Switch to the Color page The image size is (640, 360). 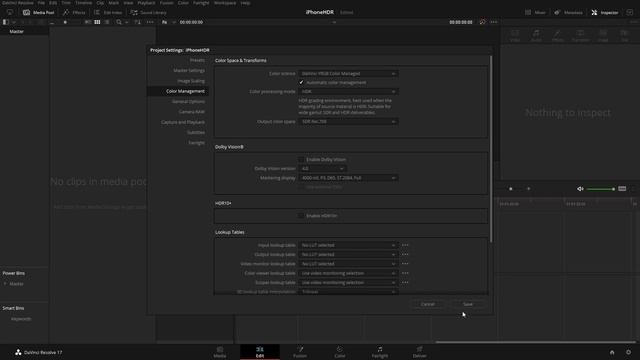(x=340, y=352)
